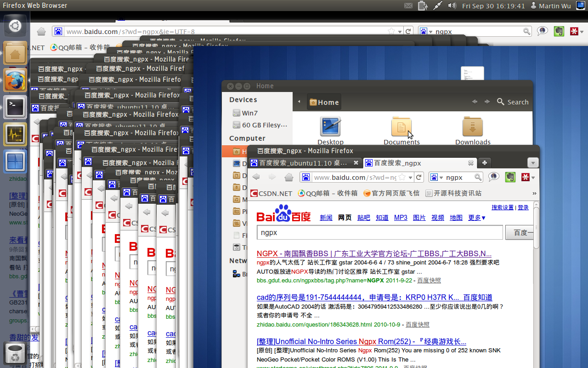Open a new tab with the plus button
This screenshot has width=588, height=368.
coord(484,163)
